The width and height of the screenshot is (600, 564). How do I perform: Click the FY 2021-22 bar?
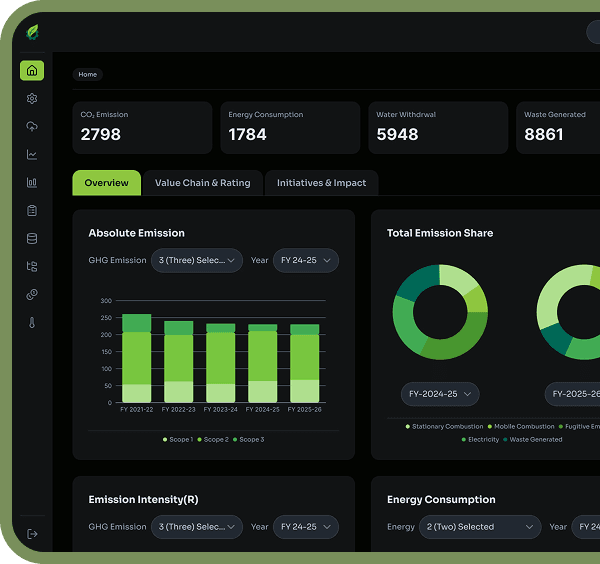tap(137, 358)
